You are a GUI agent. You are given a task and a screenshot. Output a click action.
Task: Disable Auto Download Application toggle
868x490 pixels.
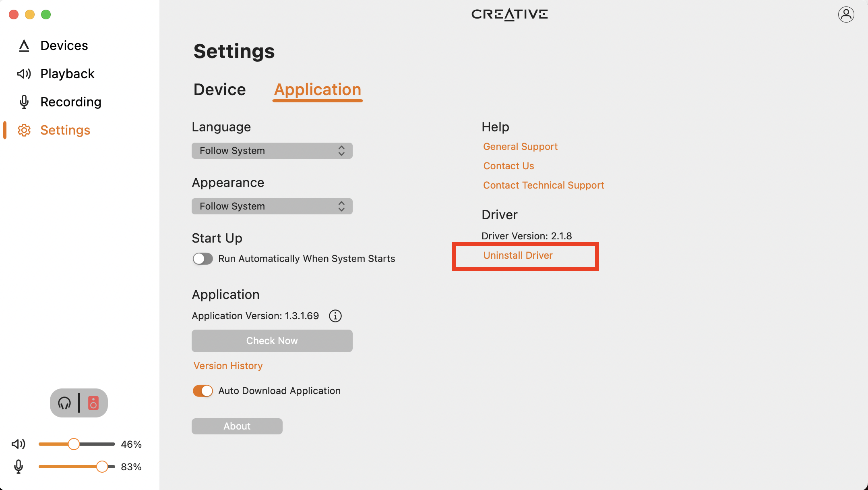coord(203,391)
